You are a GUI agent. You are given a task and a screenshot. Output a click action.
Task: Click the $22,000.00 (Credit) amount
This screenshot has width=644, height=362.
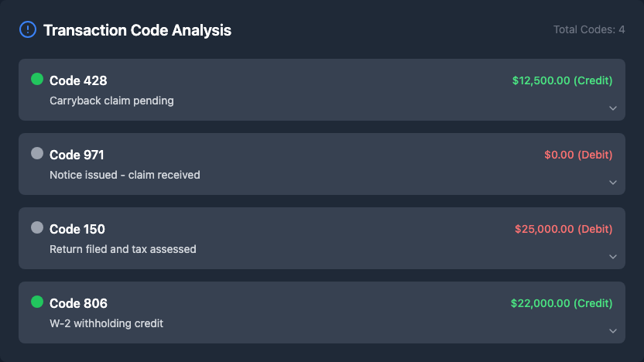561,303
